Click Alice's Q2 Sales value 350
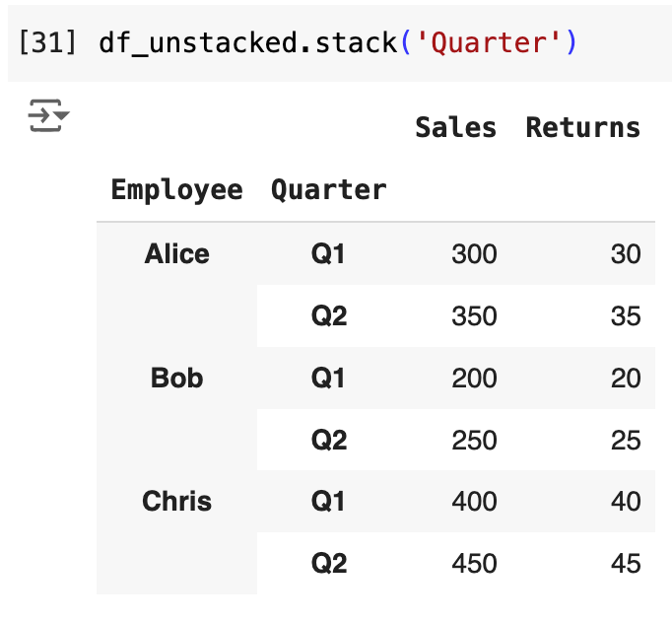 point(474,316)
